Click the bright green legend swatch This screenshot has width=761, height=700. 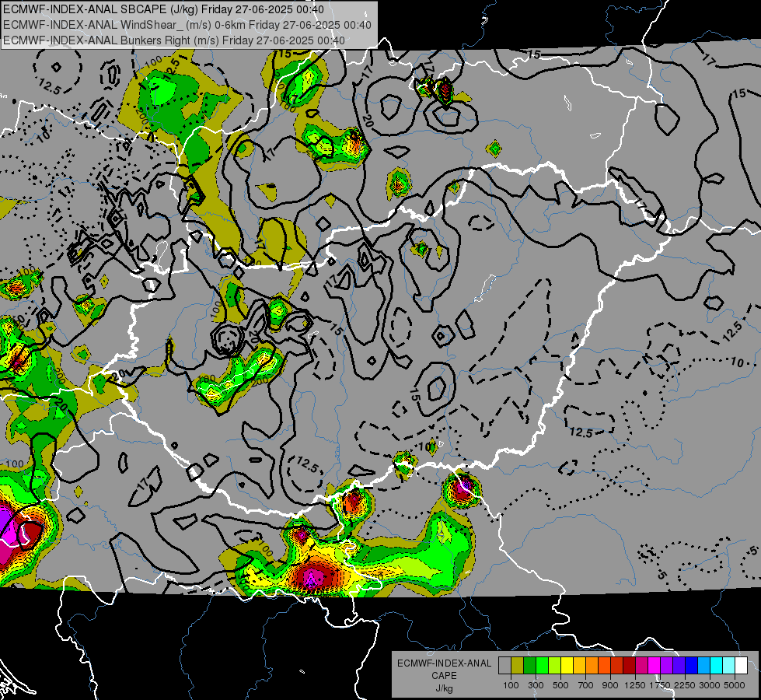[x=542, y=666]
